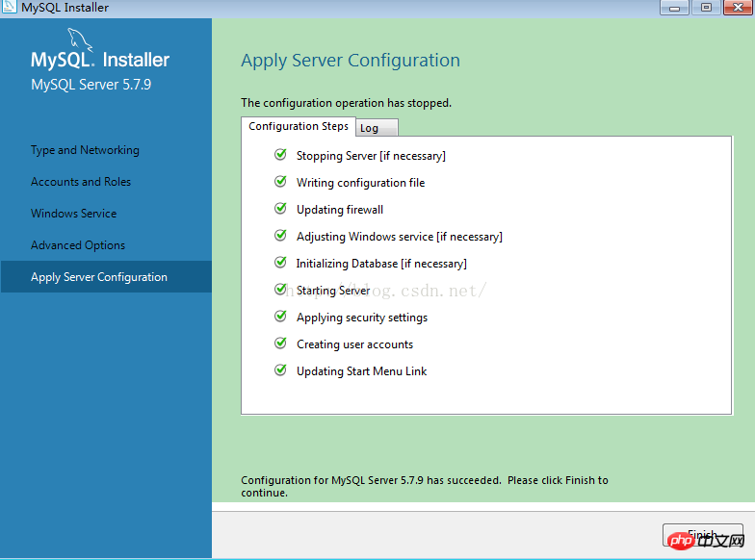The width and height of the screenshot is (755, 560).
Task: Click the MySQL Installer title bar icon
Action: coord(10,7)
